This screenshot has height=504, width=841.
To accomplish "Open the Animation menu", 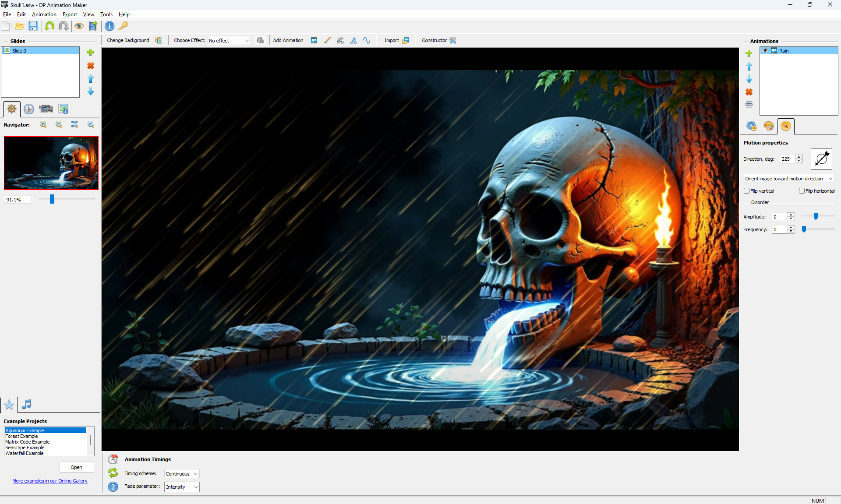I will (x=44, y=14).
